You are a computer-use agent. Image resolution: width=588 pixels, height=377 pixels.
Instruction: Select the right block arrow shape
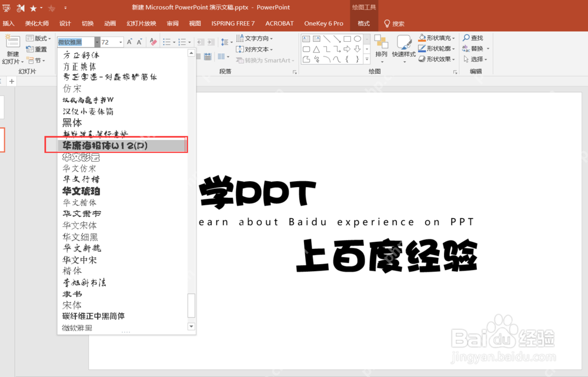[x=348, y=49]
